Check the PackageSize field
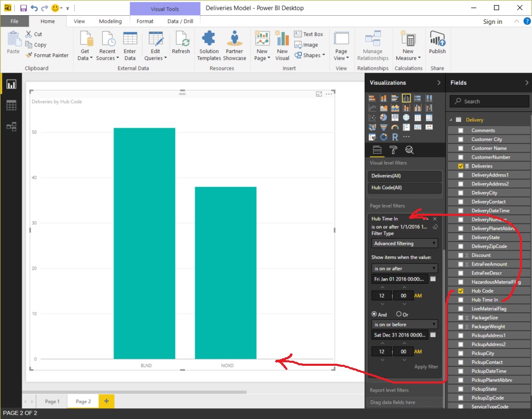532x419 pixels. pos(461,318)
